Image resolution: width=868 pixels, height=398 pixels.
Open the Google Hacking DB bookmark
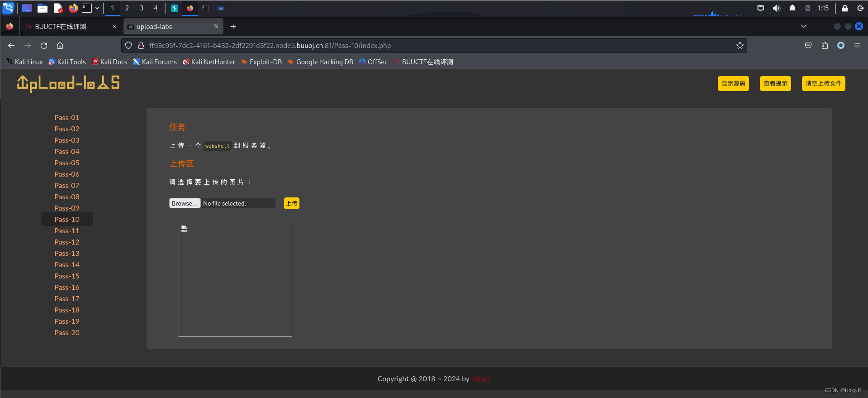coord(320,62)
